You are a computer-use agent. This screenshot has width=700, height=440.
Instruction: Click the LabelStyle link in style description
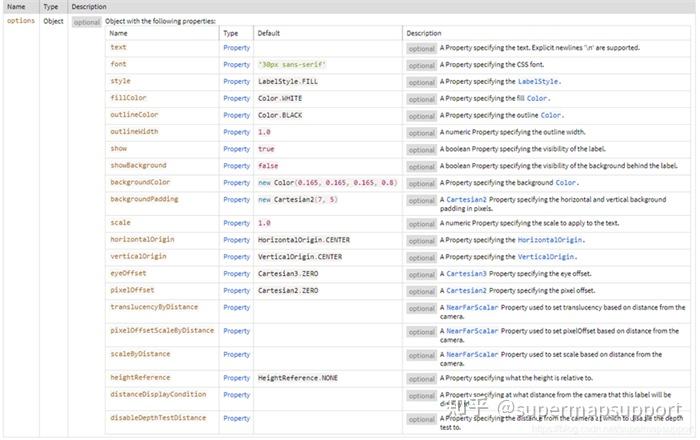point(539,81)
